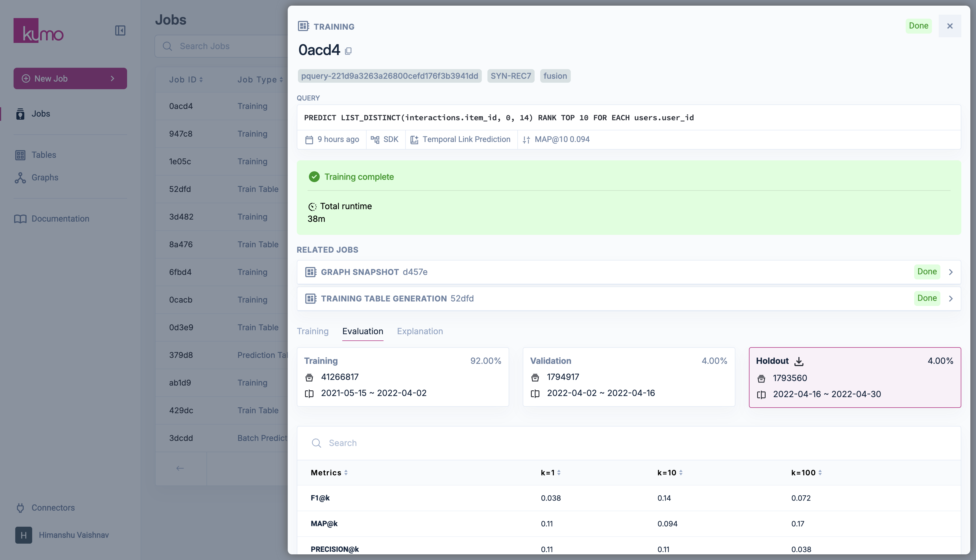Expand the Graph Snapshot d457e job
The image size is (976, 560).
pos(951,272)
